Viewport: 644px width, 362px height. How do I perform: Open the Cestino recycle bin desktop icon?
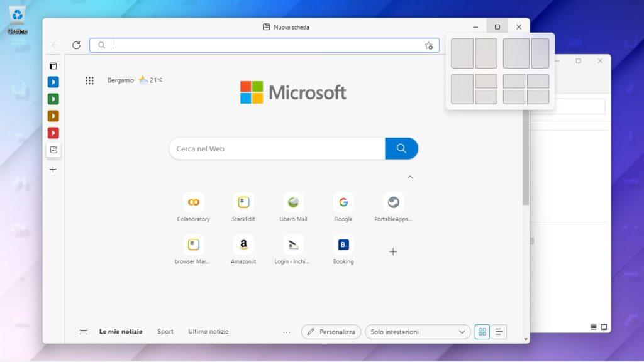click(17, 19)
